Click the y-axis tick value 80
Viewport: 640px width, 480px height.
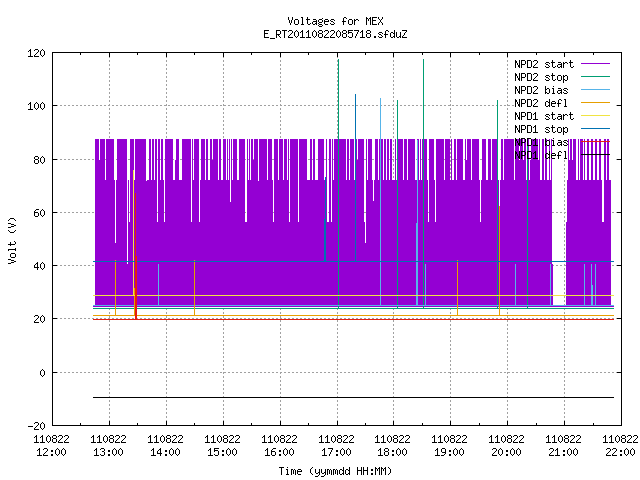tap(39, 160)
